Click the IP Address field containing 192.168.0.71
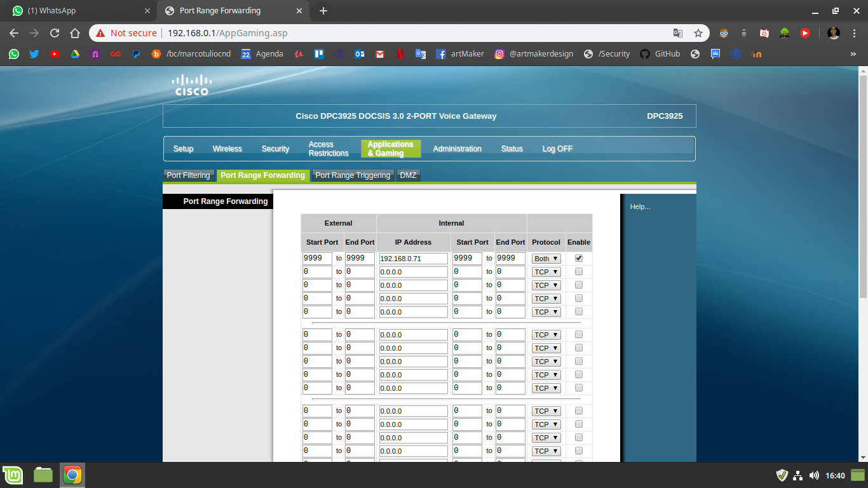Image resolution: width=868 pixels, height=488 pixels. (x=414, y=259)
